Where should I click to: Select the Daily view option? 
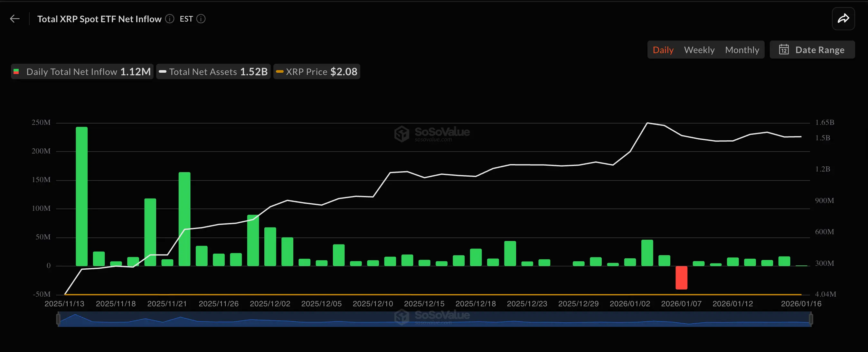click(663, 50)
